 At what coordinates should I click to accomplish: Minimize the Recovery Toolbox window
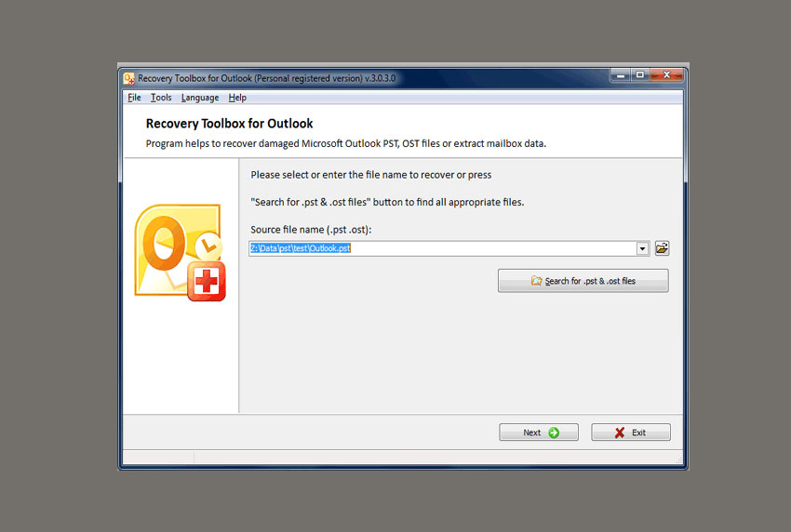621,75
